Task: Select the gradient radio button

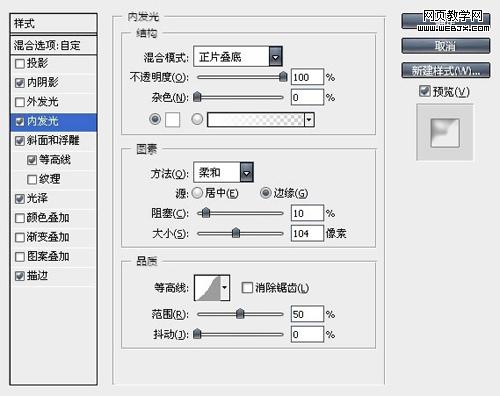Action: click(x=197, y=119)
